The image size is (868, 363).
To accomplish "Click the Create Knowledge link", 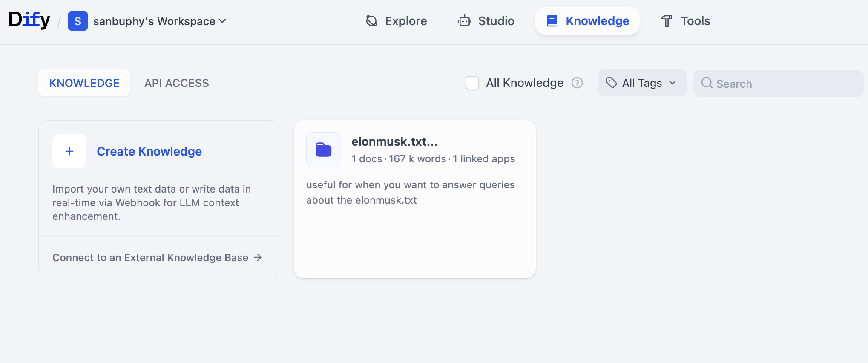I will pos(149,151).
